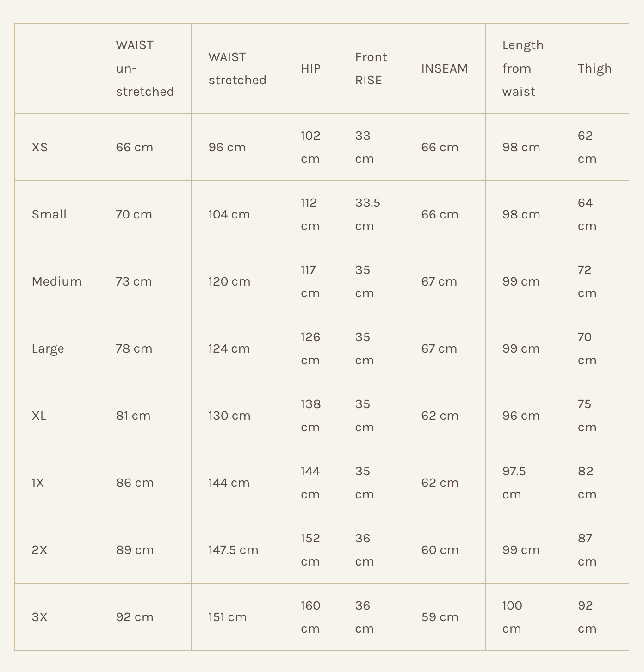
Task: Select the XL size row label
Action: pyautogui.click(x=39, y=416)
